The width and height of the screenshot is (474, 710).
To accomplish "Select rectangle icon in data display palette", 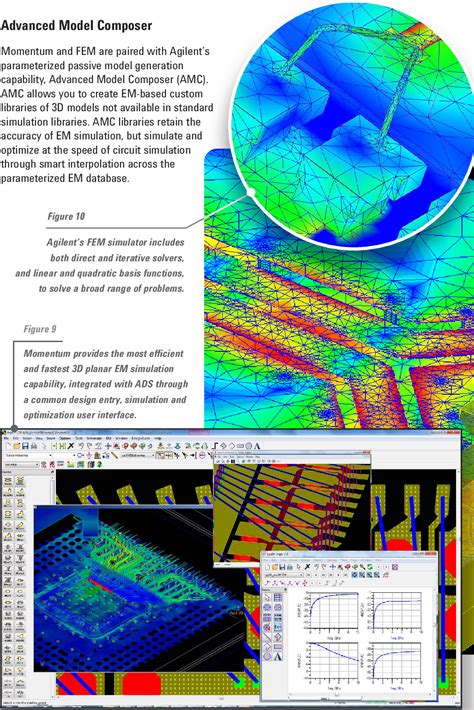I will (x=278, y=647).
